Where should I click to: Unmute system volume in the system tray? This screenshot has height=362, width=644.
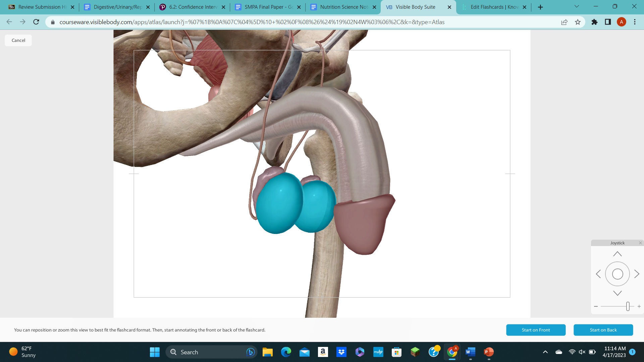[x=581, y=352]
